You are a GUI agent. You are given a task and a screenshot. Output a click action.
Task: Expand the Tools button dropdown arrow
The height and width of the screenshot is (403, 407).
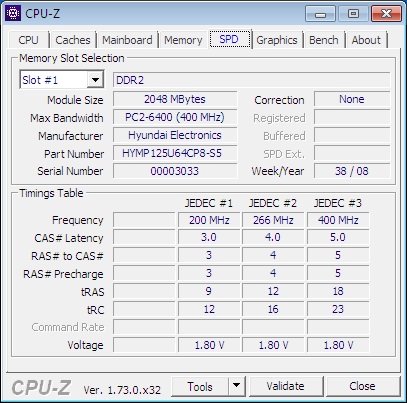click(x=237, y=386)
